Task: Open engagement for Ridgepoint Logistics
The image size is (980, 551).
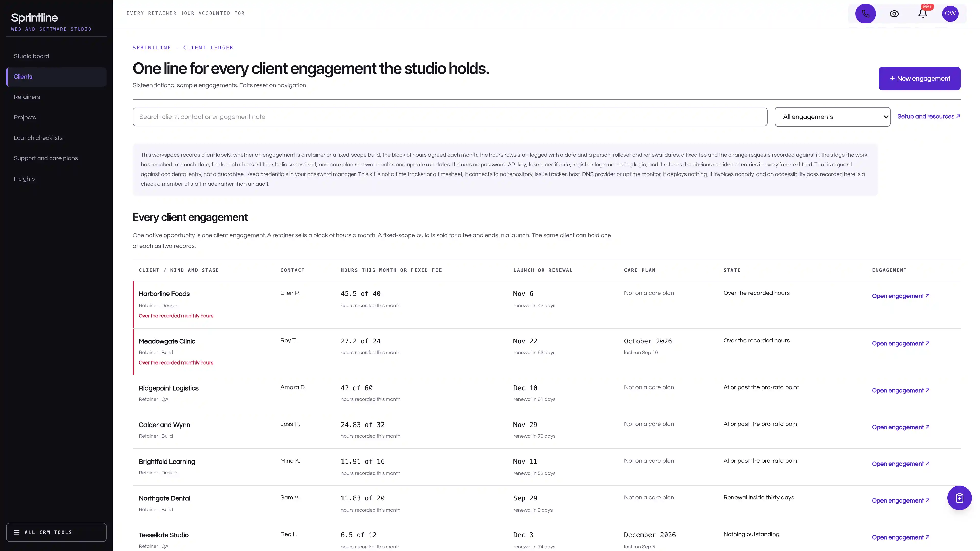Action: click(x=900, y=390)
